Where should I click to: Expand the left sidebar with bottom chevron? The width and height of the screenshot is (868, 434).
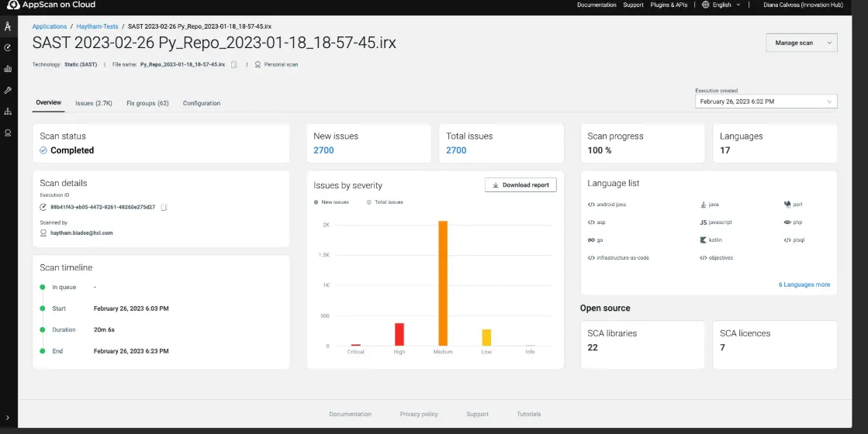click(8, 418)
